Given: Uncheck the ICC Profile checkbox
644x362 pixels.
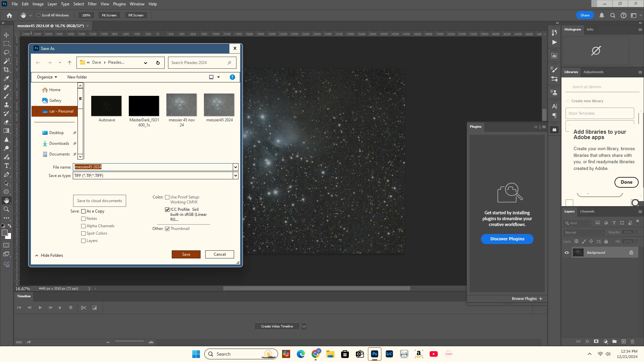Looking at the screenshot, I should click(x=167, y=209).
